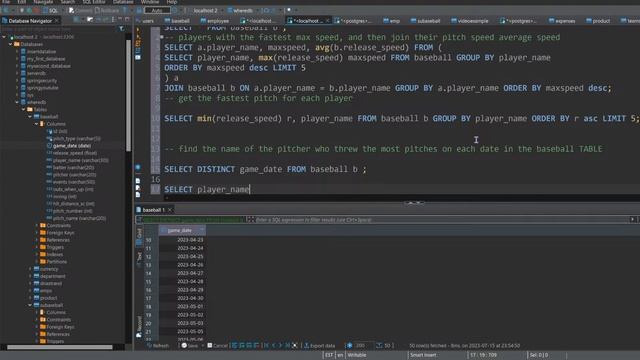Image resolution: width=640 pixels, height=360 pixels.
Task: Toggle the Record view panel
Action: (x=139, y=327)
